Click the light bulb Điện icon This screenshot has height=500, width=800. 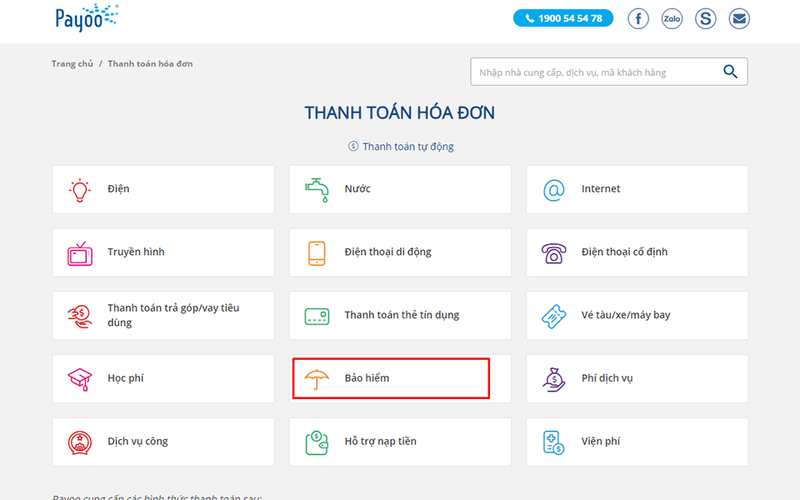[80, 190]
